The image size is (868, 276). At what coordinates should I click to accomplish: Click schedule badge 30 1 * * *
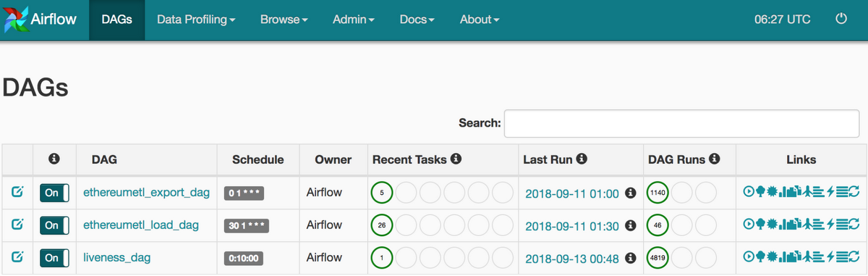tap(246, 225)
